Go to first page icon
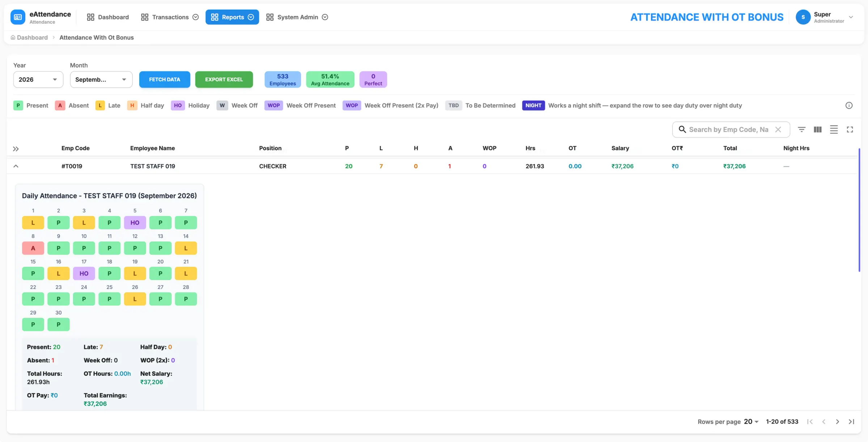Image resolution: width=868 pixels, height=442 pixels. point(810,422)
